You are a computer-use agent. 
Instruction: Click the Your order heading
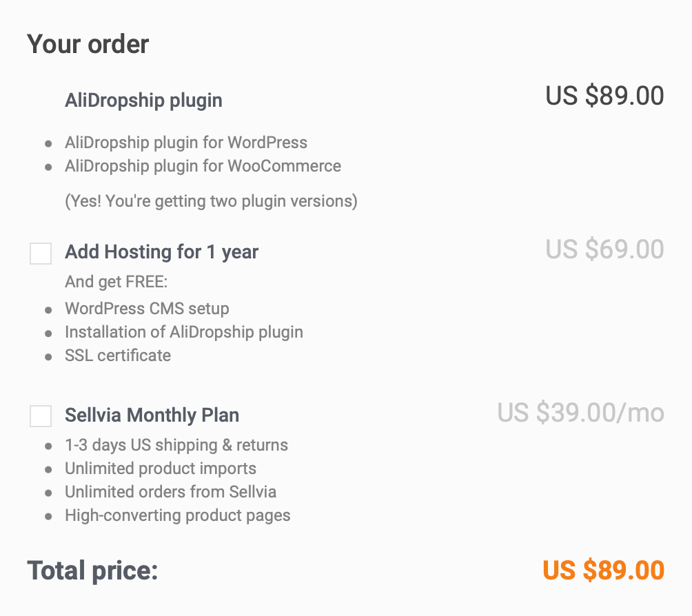87,43
